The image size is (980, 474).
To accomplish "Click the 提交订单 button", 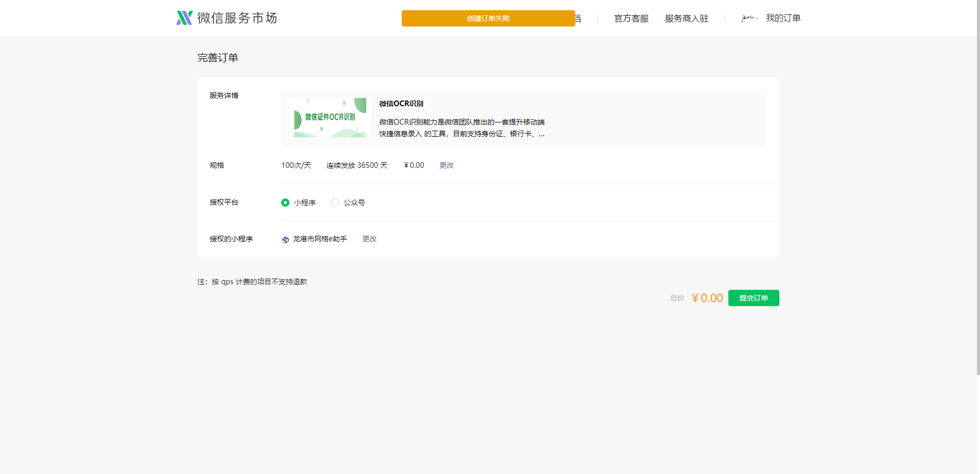I will (x=753, y=298).
